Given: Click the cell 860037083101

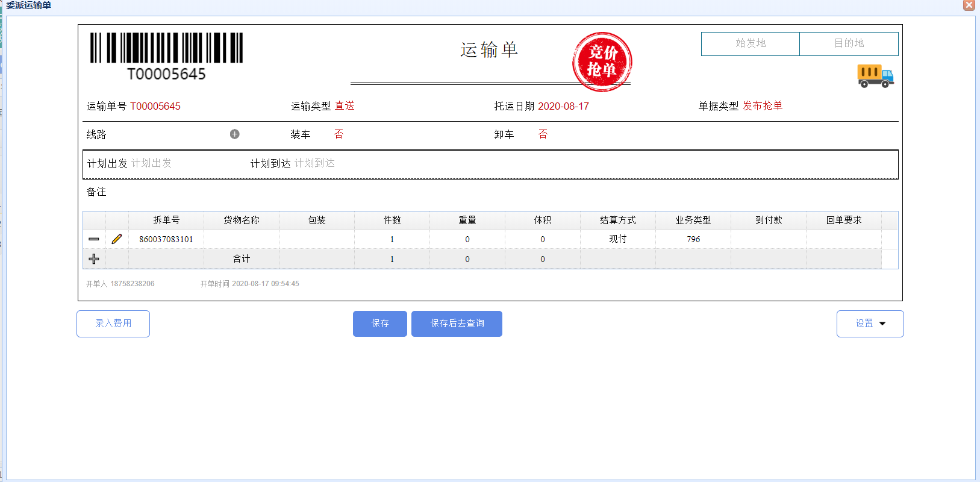Looking at the screenshot, I should (166, 239).
